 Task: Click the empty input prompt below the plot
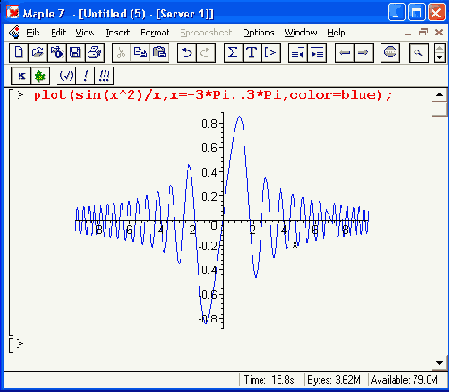21,343
